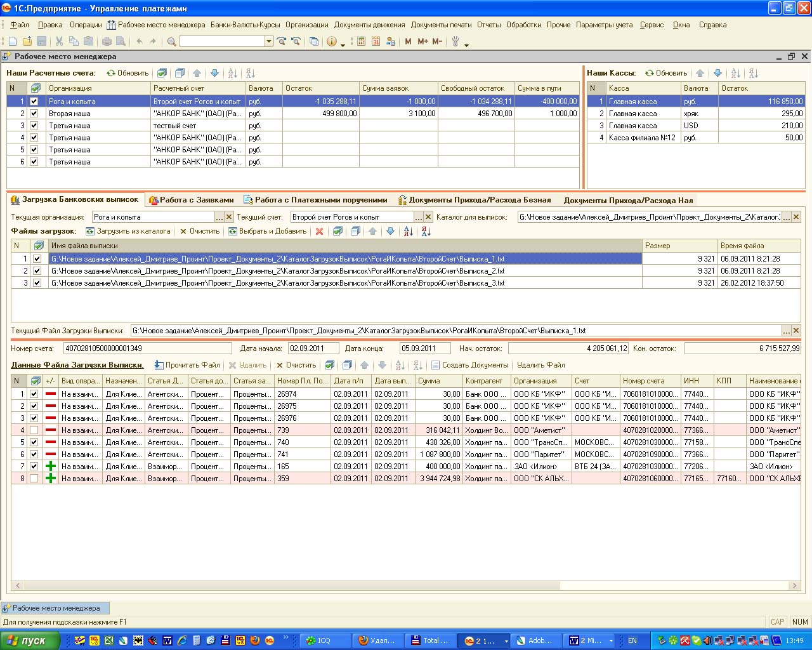812x650 pixels.
Task: Open the Help info icon in toolbar
Action: pos(332,41)
